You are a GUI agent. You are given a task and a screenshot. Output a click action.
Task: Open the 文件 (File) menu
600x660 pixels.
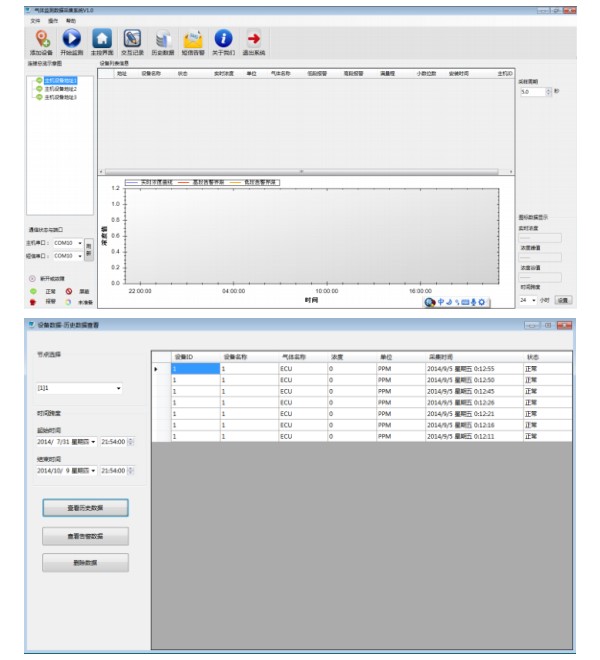click(x=35, y=20)
